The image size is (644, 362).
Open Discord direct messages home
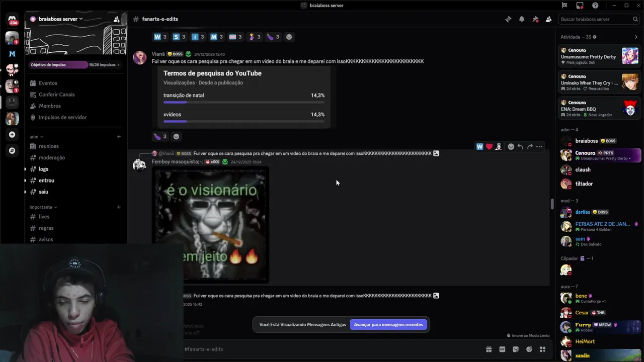tap(12, 20)
